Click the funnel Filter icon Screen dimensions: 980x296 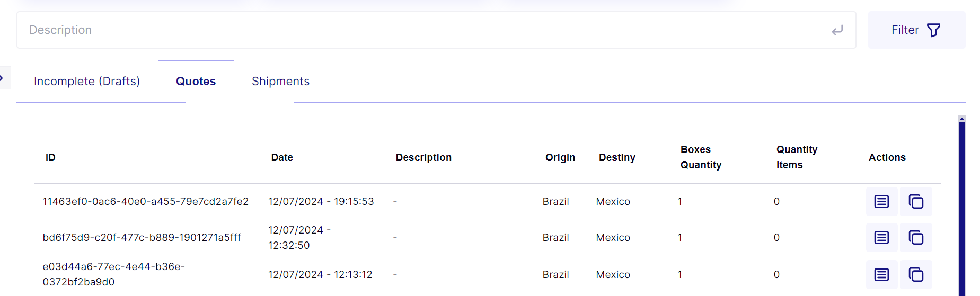click(x=933, y=30)
